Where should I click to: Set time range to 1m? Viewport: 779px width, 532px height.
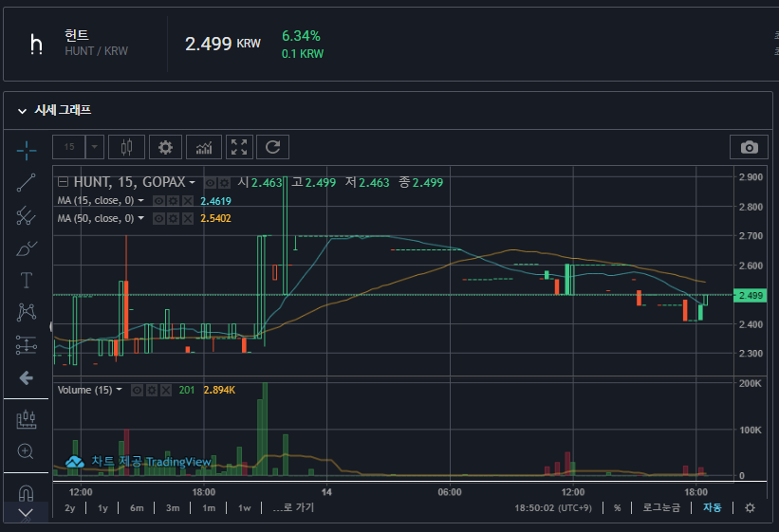209,508
